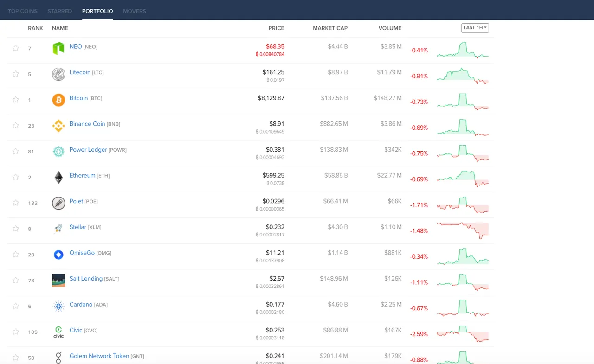
Task: Select the PORTFOLIO tab
Action: pos(97,11)
